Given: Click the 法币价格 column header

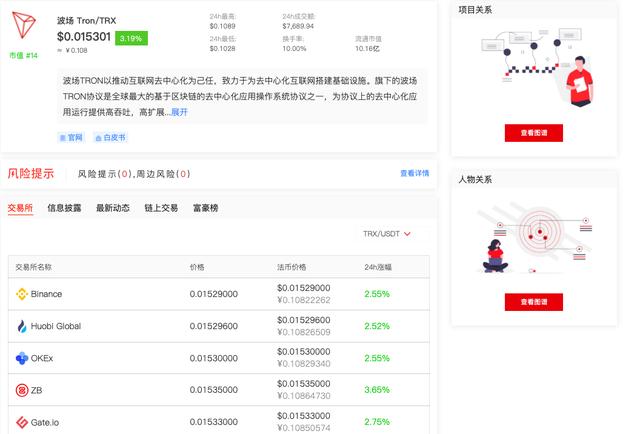Looking at the screenshot, I should tap(291, 267).
